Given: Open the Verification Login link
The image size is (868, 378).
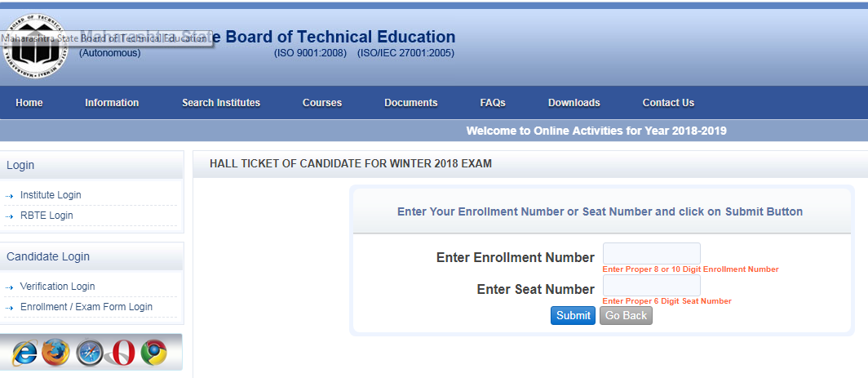Looking at the screenshot, I should click(x=57, y=287).
